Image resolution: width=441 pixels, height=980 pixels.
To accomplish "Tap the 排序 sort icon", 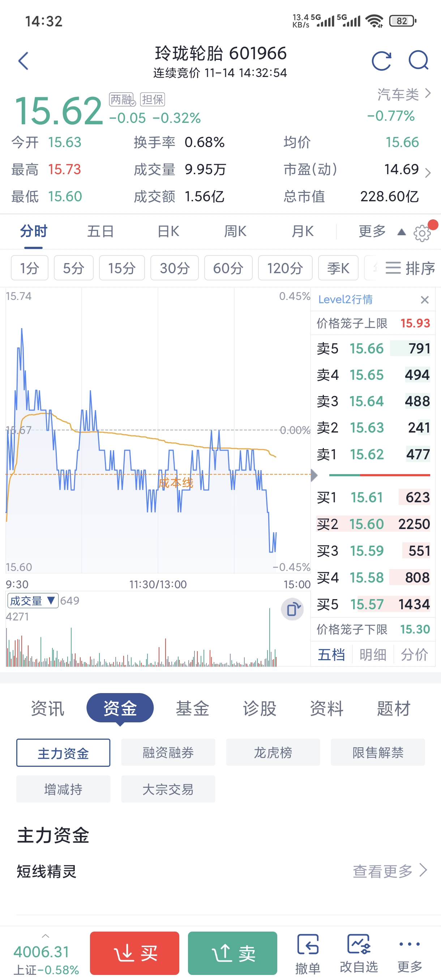I will (x=410, y=268).
